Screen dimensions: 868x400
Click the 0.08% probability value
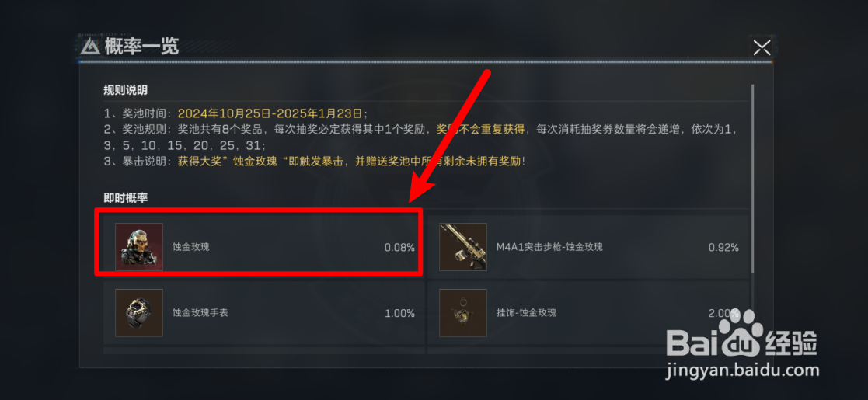399,247
